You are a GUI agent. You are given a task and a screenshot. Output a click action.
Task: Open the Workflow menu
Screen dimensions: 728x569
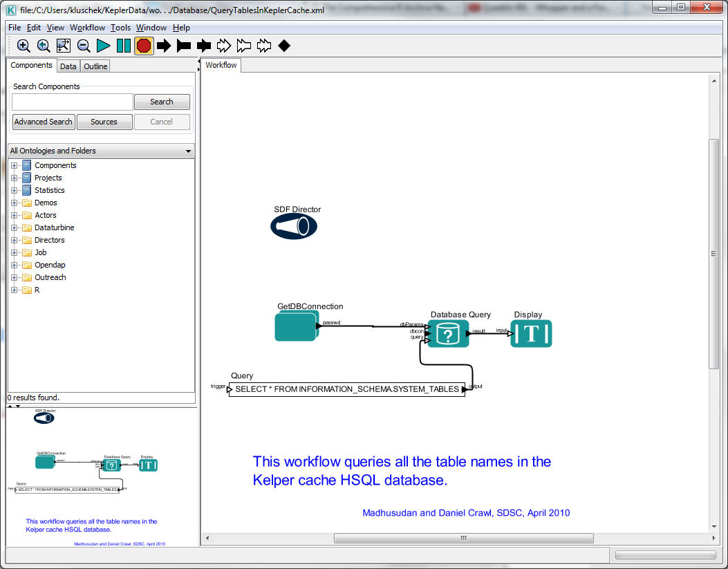point(87,28)
